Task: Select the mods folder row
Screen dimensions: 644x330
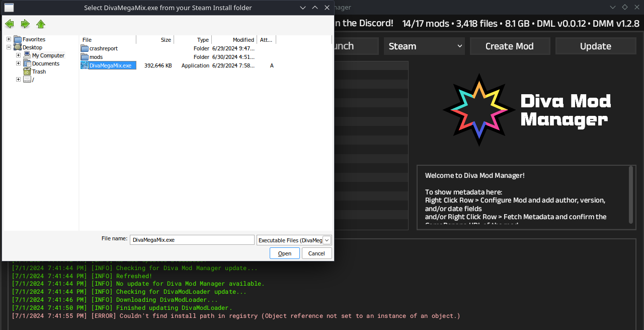Action: tap(178, 57)
